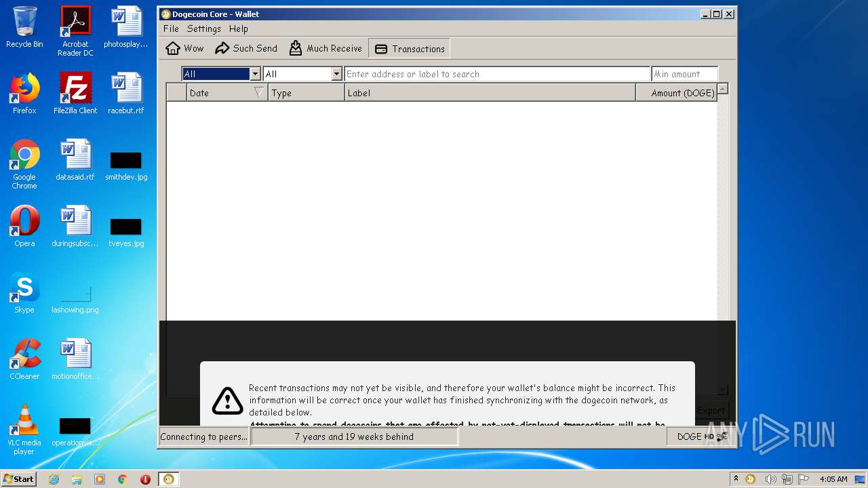This screenshot has width=868, height=488.
Task: Select photosplay document desktop icon
Action: [x=126, y=27]
